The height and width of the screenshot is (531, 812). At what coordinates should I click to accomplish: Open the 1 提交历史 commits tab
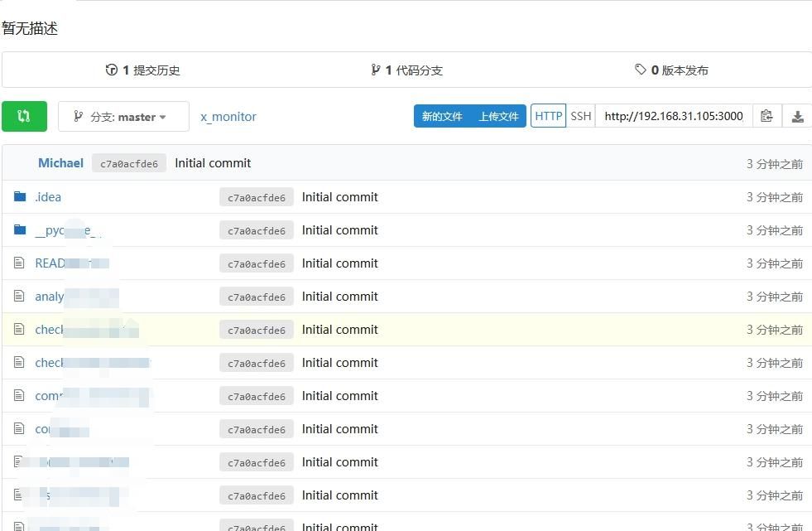point(143,70)
